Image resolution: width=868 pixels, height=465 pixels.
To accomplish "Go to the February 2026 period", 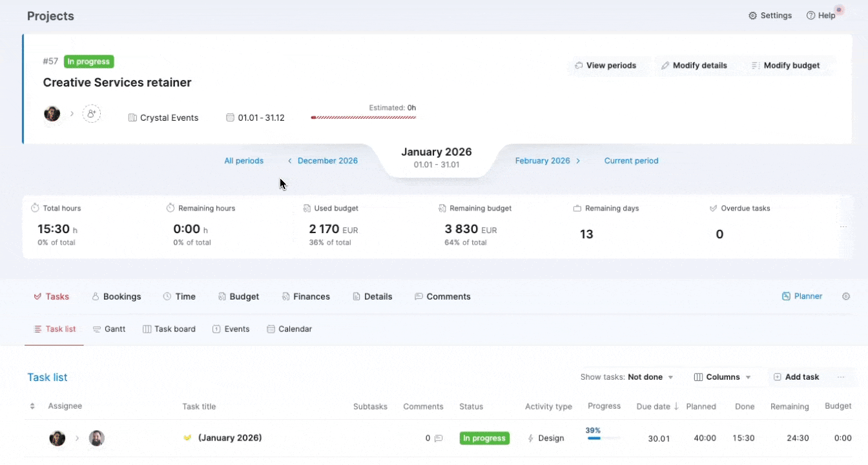I will [x=547, y=161].
